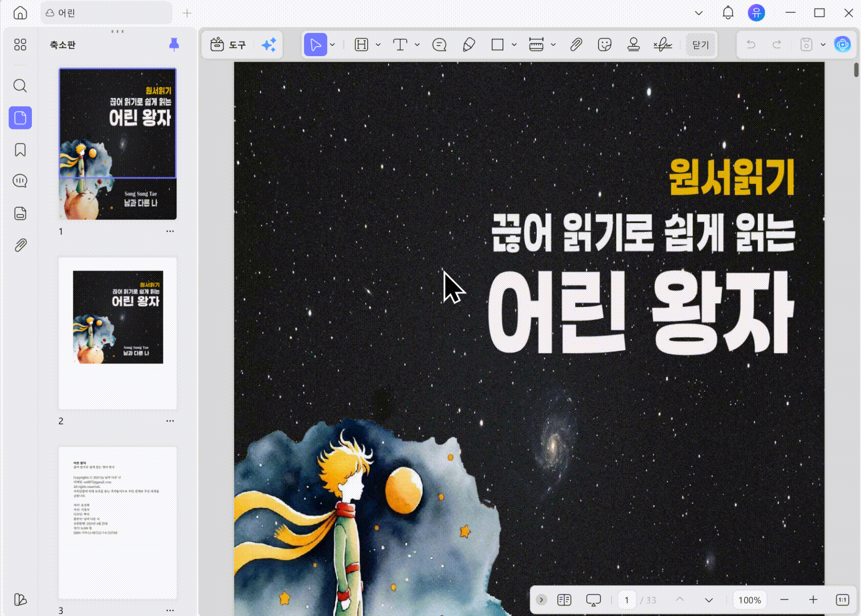Open the signature tool
The width and height of the screenshot is (861, 616).
click(663, 45)
